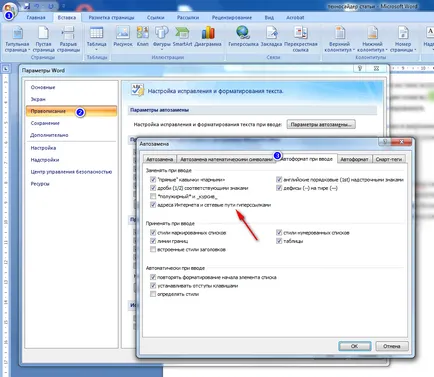Switch to the Рецензирование tab
Viewport: 434px width, 377px height.
[x=232, y=17]
